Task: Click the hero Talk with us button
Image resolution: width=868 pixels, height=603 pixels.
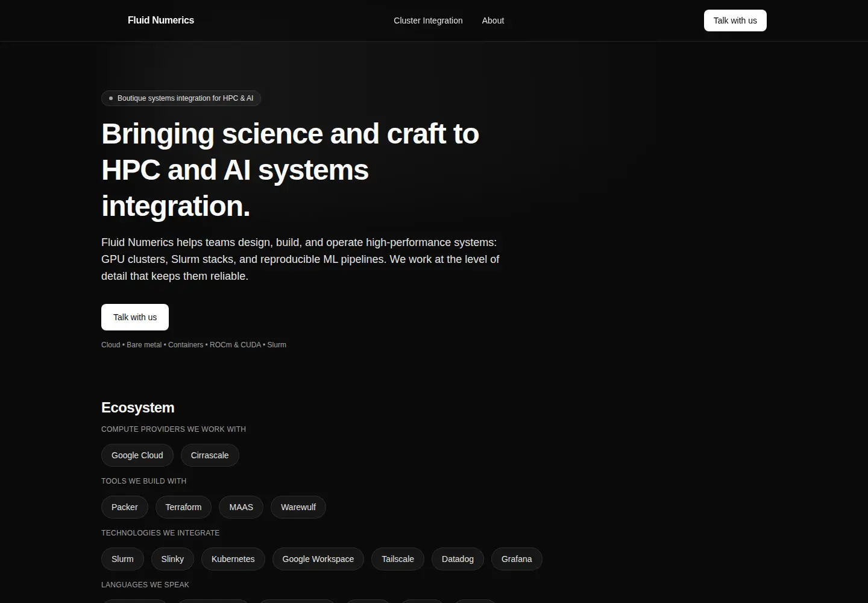Action: click(x=135, y=317)
